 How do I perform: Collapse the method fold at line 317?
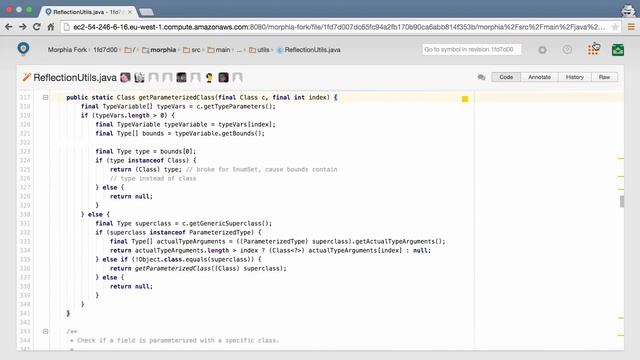click(x=45, y=97)
